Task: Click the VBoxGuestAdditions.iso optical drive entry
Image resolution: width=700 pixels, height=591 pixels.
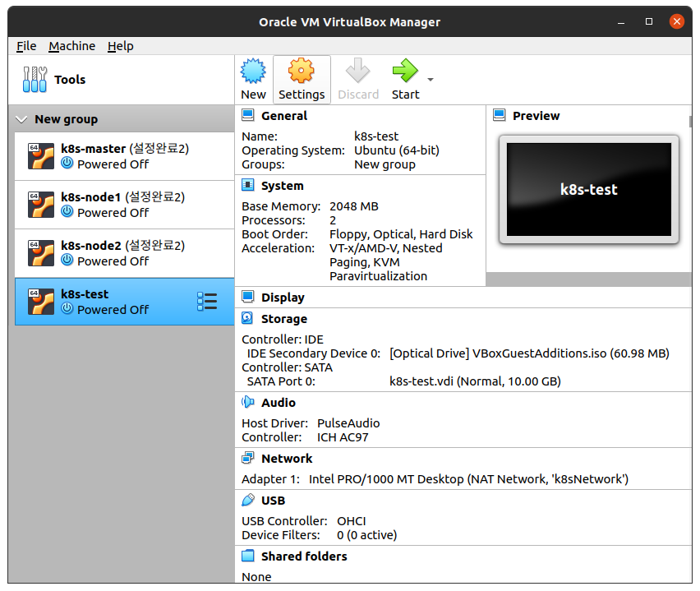Action: click(x=529, y=353)
